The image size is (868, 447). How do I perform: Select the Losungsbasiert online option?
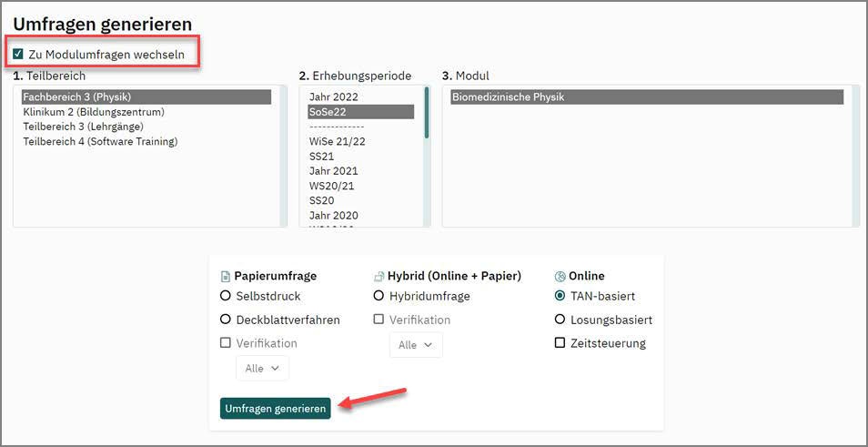[560, 320]
